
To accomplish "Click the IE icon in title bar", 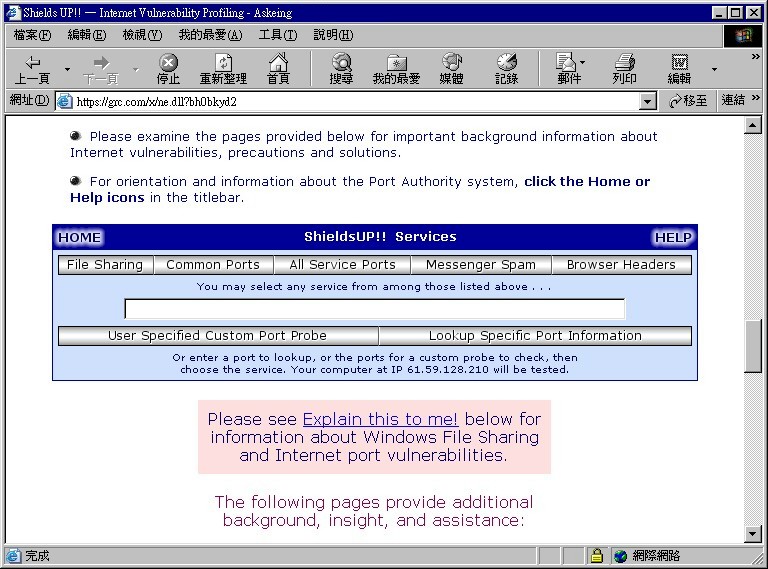I will (13, 13).
